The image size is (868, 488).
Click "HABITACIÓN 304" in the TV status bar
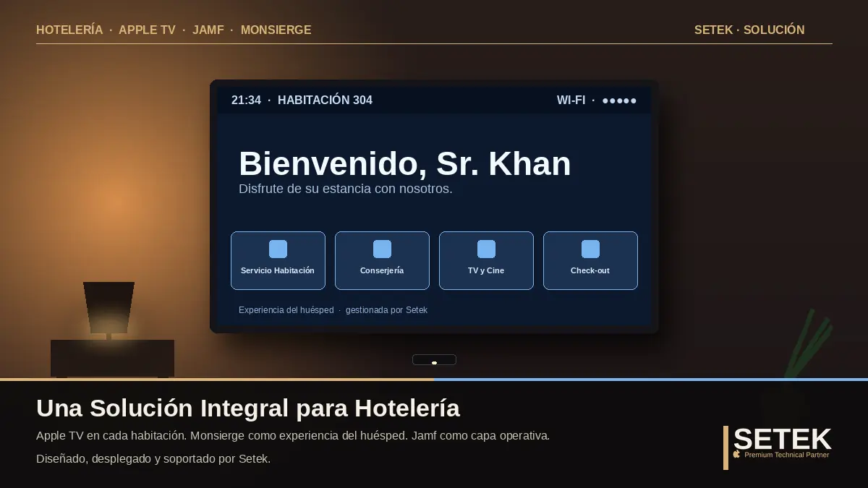(x=325, y=100)
